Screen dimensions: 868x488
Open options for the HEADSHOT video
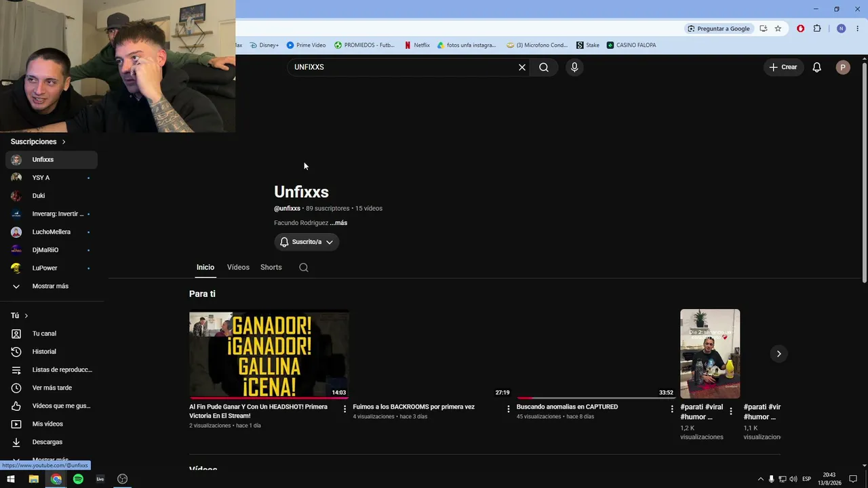click(344, 409)
